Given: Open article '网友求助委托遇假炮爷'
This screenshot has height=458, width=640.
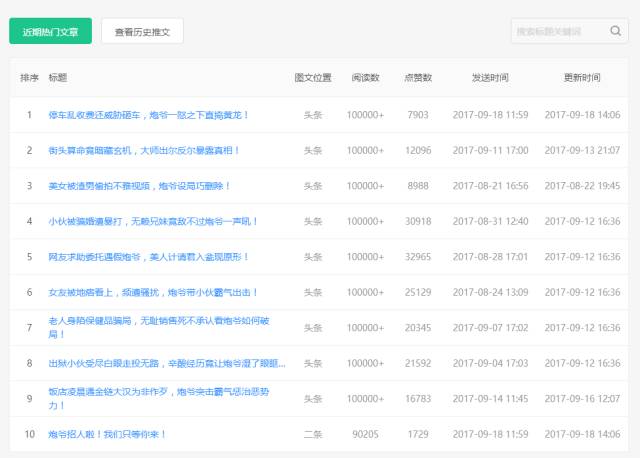Looking at the screenshot, I should point(148,257).
